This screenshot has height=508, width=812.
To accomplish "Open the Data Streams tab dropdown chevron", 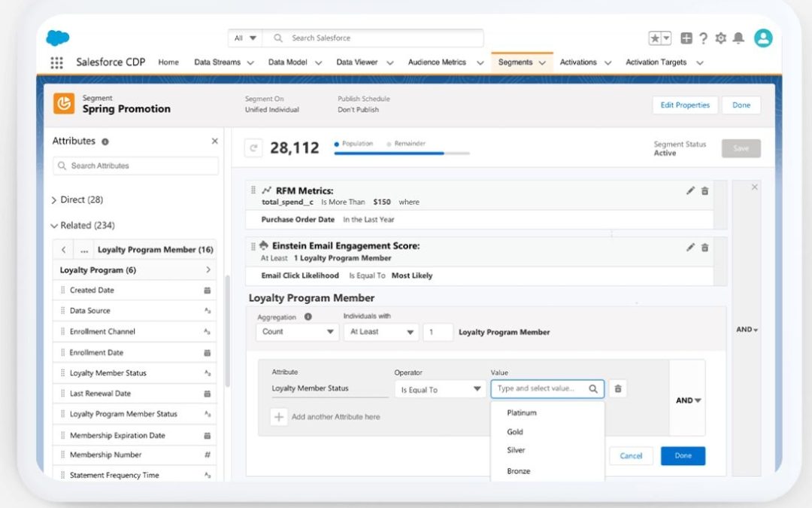I will 250,62.
